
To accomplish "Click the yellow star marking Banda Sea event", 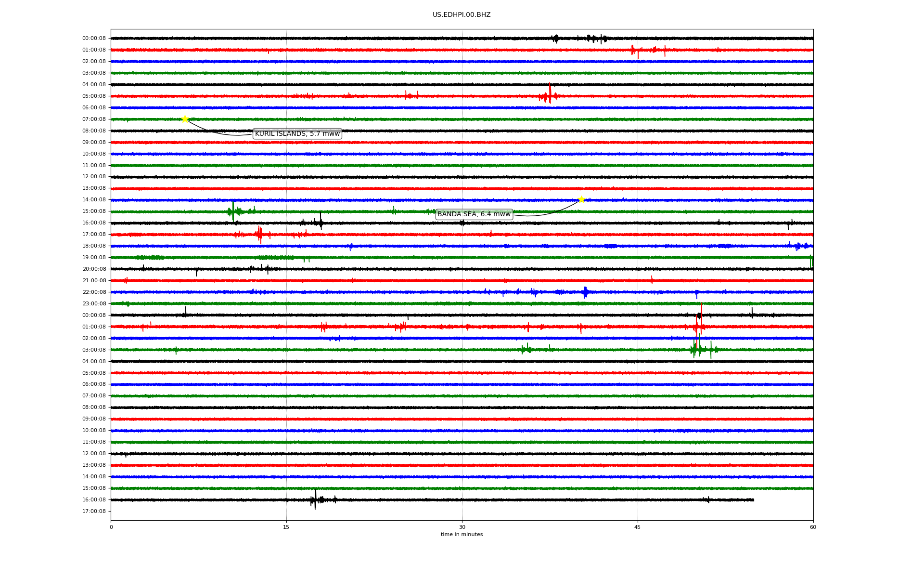I will pyautogui.click(x=581, y=199).
